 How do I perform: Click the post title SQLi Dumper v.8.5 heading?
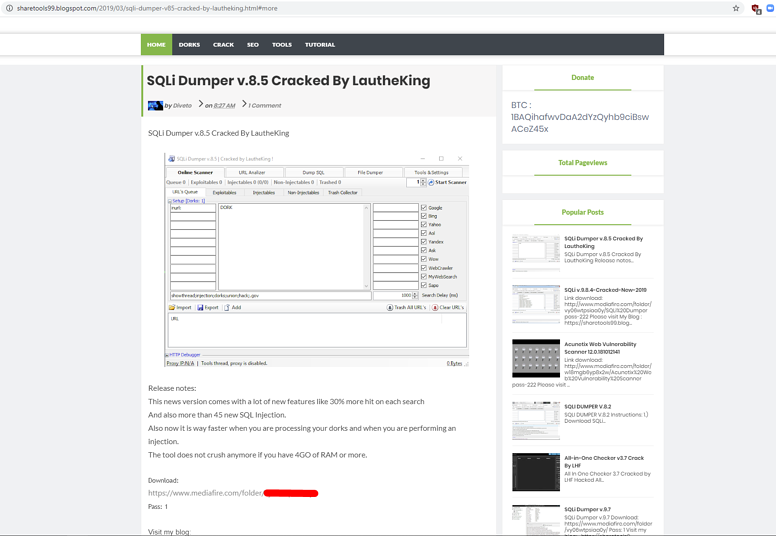(x=289, y=80)
